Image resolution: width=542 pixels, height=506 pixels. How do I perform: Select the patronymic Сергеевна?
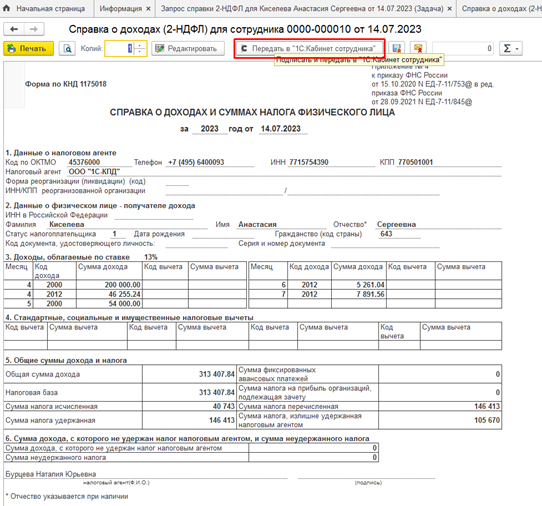(396, 224)
